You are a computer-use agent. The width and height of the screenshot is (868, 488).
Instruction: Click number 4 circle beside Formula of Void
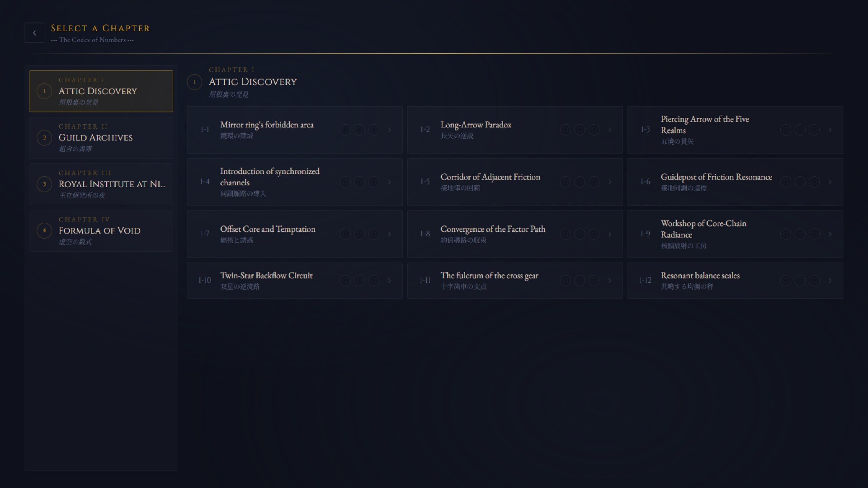coord(44,231)
